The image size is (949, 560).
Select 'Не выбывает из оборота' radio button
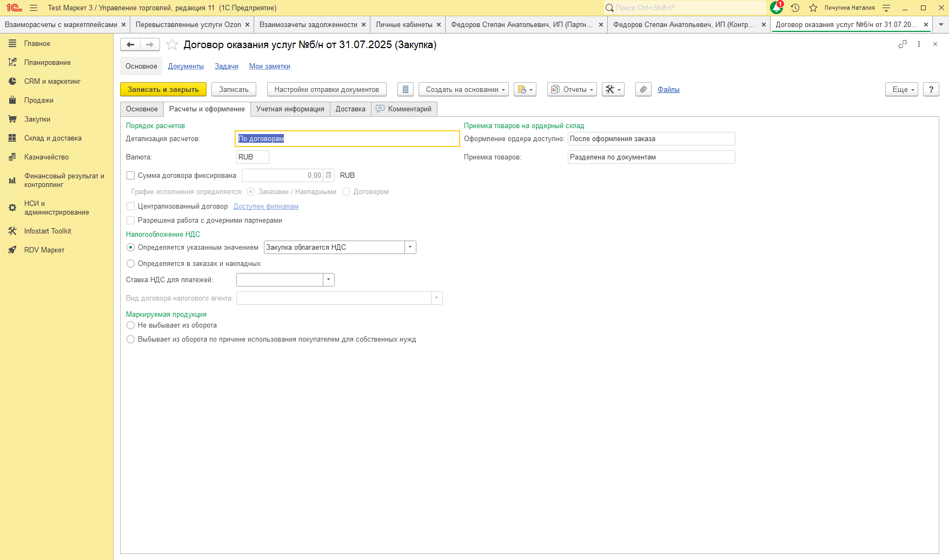click(x=130, y=325)
